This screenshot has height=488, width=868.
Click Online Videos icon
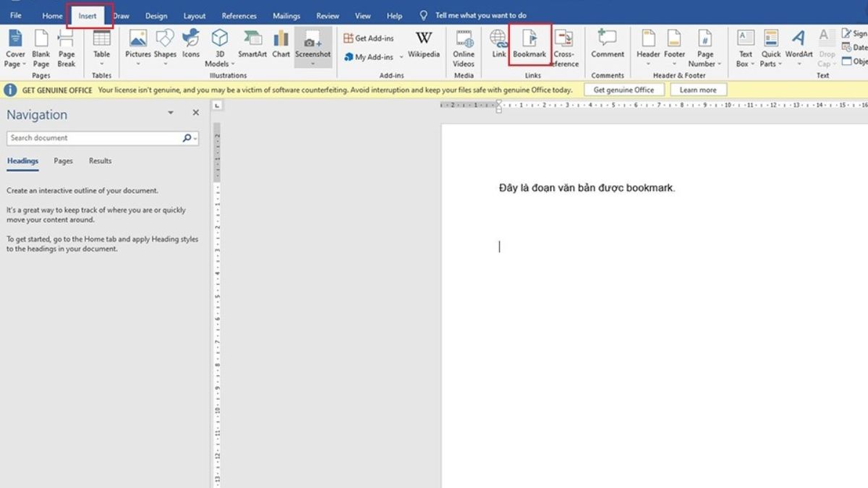(463, 47)
